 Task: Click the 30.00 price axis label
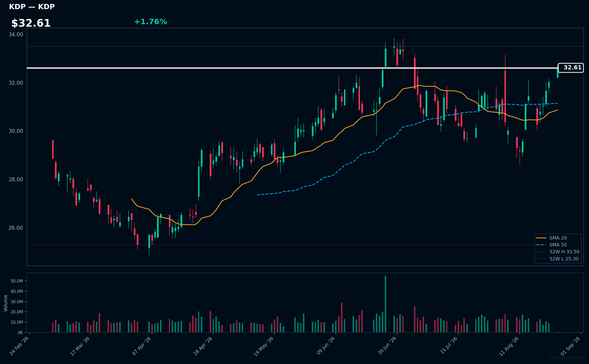tap(16, 131)
